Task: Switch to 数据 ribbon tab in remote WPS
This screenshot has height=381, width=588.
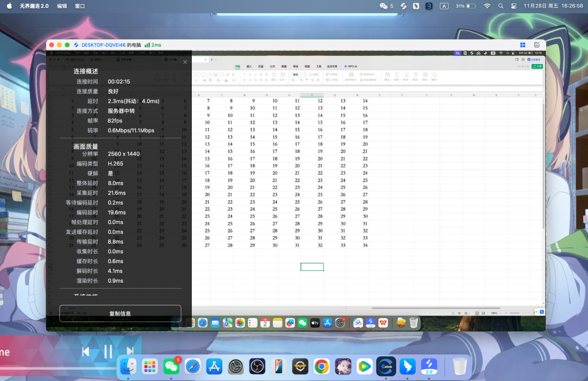Action: pos(284,66)
